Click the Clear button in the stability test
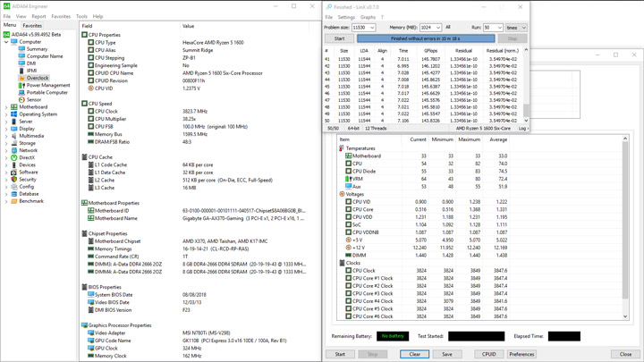The image size is (644, 362). click(x=414, y=354)
